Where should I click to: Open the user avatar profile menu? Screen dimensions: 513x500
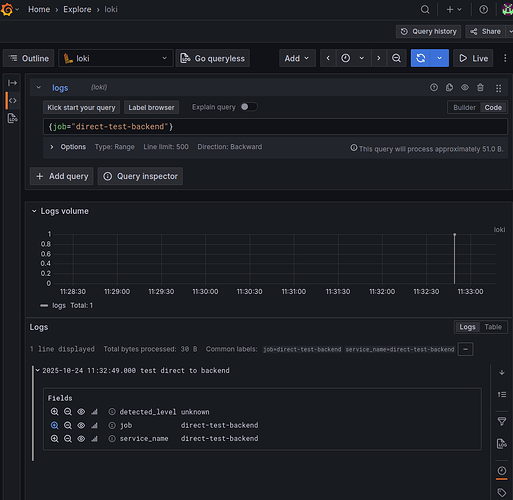tap(507, 9)
